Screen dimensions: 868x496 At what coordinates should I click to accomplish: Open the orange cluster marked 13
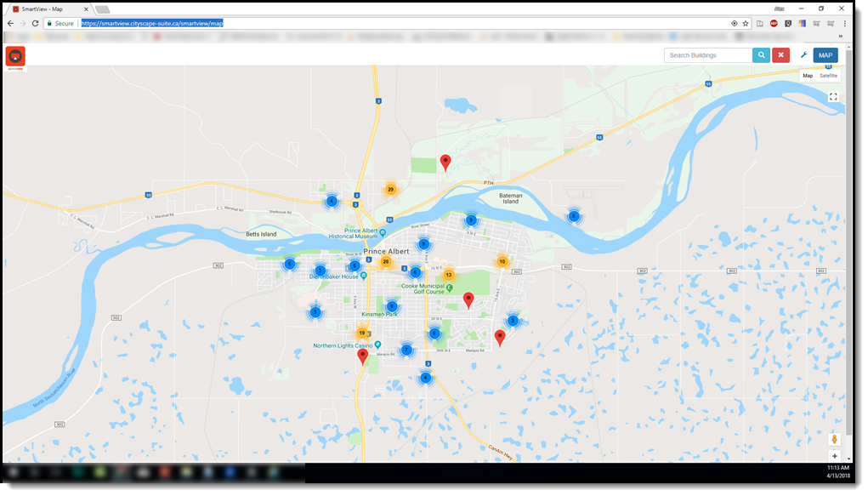pyautogui.click(x=448, y=275)
